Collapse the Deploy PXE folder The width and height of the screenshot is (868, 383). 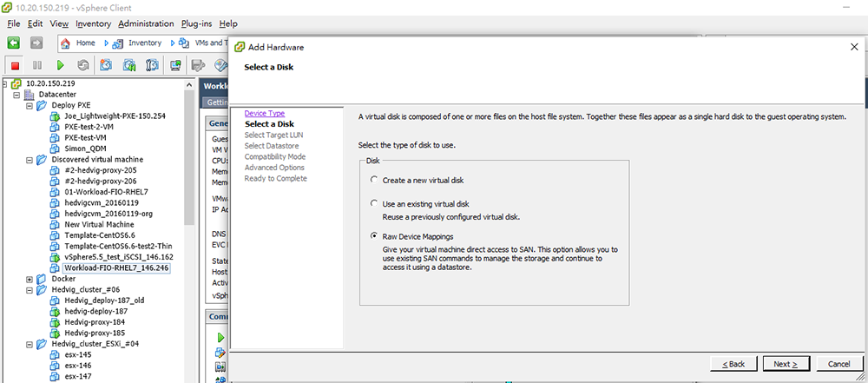(x=30, y=105)
